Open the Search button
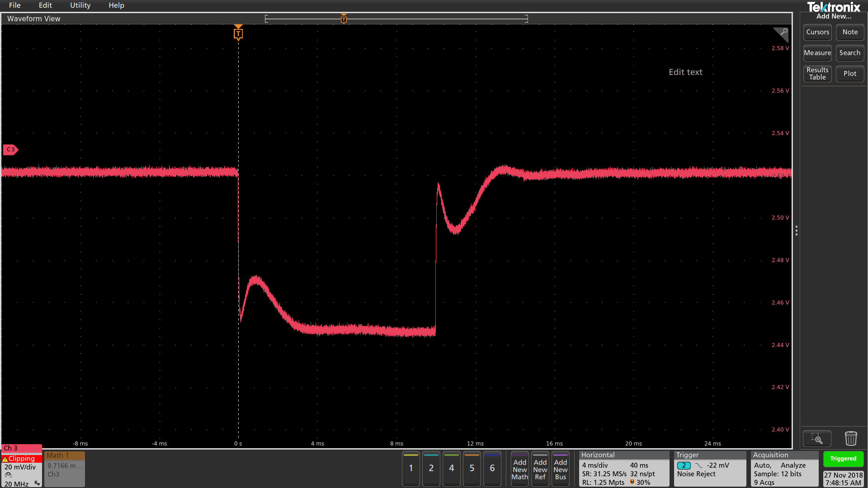The width and height of the screenshot is (868, 488). (x=850, y=53)
